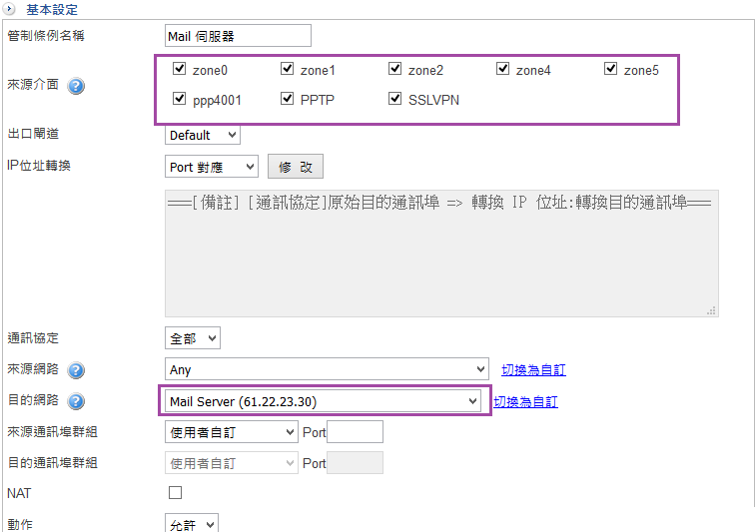756x532 pixels.
Task: Uncheck the SSLVPN checkbox
Action: pyautogui.click(x=394, y=99)
